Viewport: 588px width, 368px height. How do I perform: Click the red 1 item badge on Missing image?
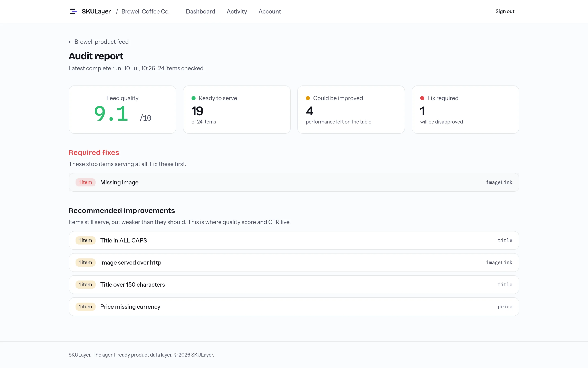(x=85, y=182)
